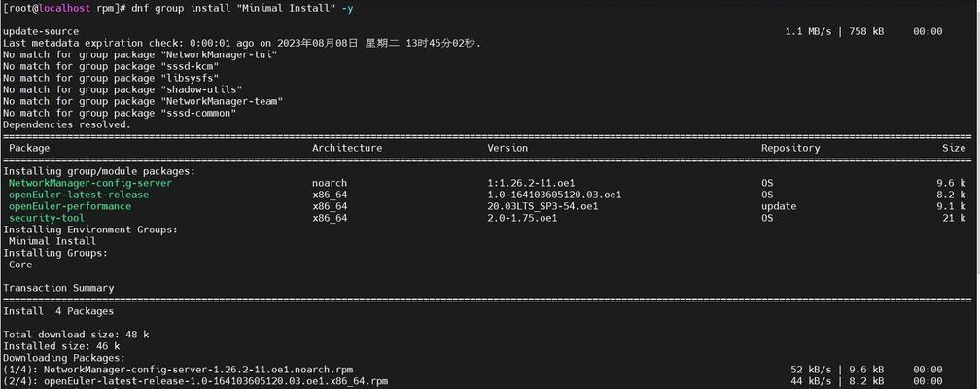This screenshot has height=389, width=980.
Task: Click the Package column header
Action: coord(29,148)
